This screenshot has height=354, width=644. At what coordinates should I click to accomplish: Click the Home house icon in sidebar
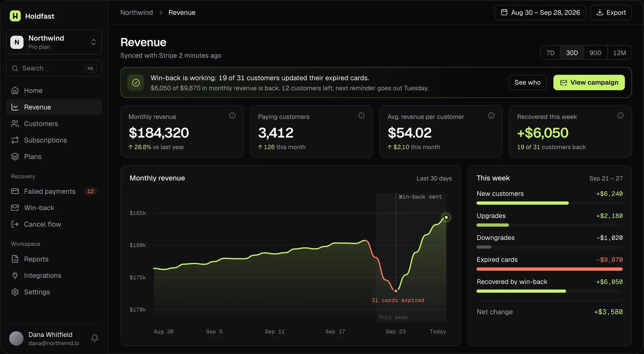[x=15, y=90]
